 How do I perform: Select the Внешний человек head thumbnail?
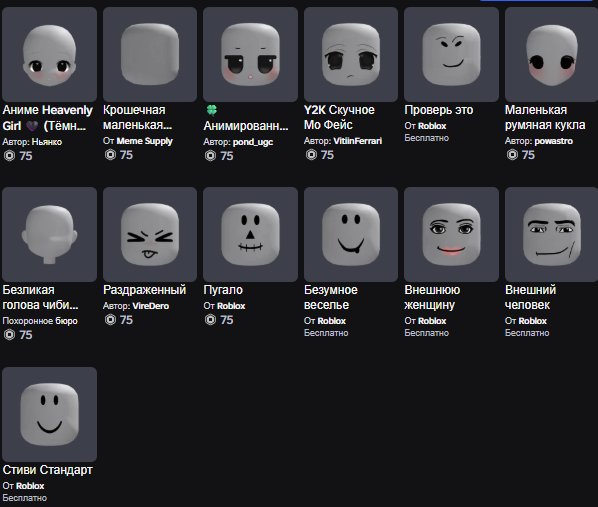[551, 234]
